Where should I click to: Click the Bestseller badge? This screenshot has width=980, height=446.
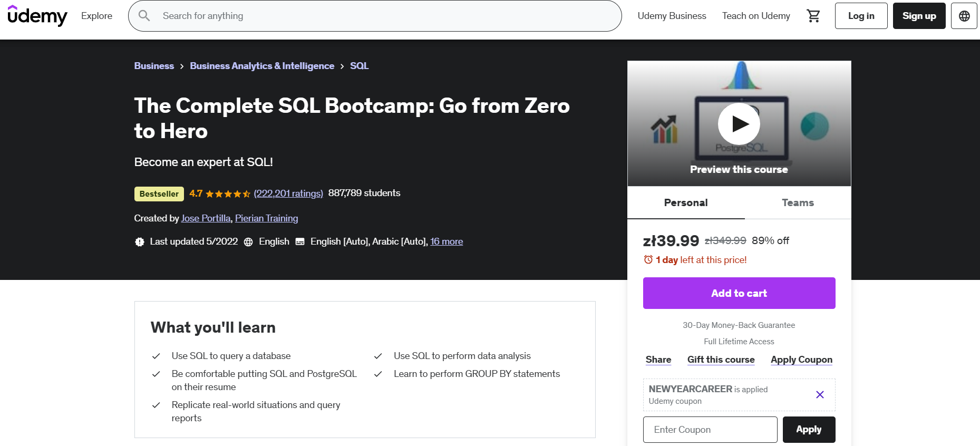(x=159, y=194)
